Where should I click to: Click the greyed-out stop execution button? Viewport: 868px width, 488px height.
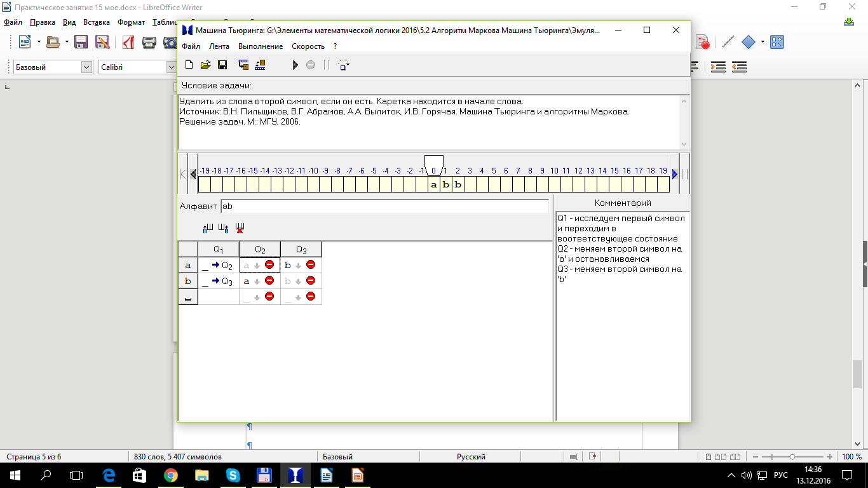point(311,65)
